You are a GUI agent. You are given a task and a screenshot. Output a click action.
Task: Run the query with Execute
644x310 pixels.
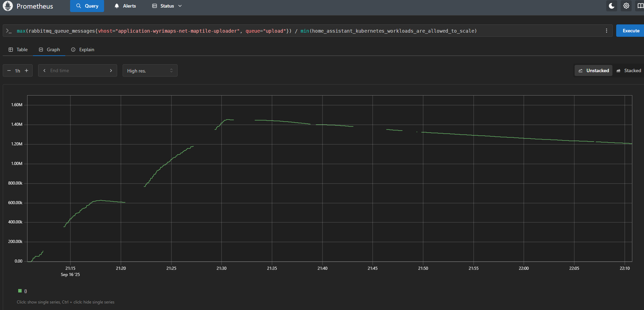[x=631, y=31]
